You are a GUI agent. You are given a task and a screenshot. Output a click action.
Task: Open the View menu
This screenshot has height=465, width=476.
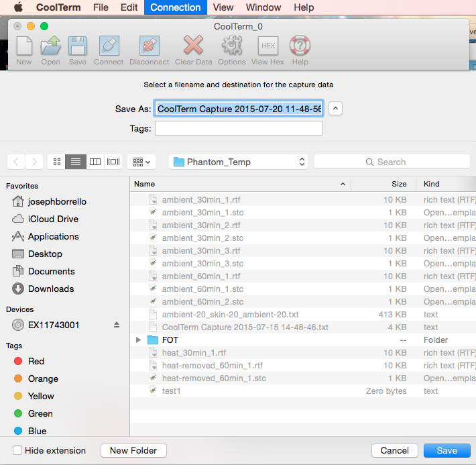223,7
